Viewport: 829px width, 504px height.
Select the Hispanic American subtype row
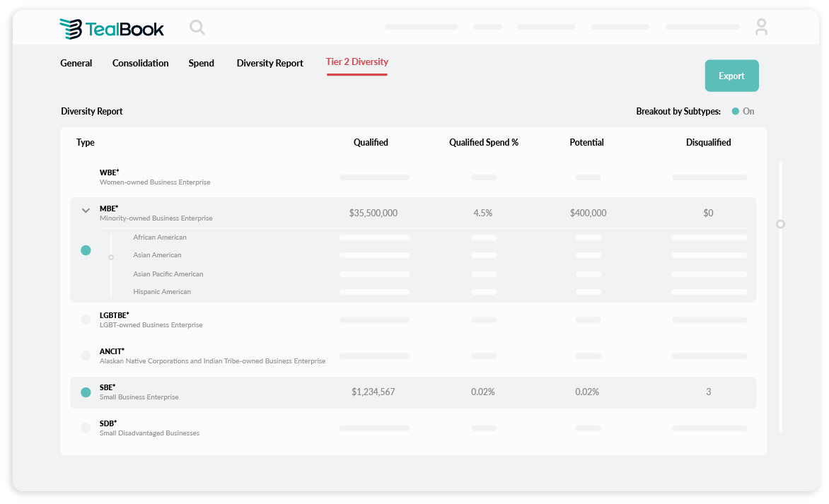point(162,291)
